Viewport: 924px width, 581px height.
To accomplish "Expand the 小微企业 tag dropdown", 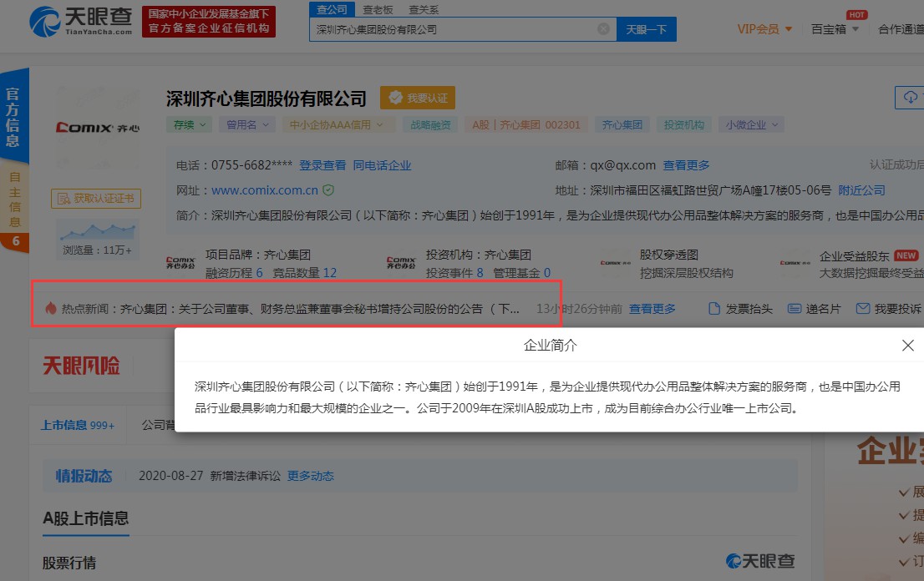I will [751, 124].
